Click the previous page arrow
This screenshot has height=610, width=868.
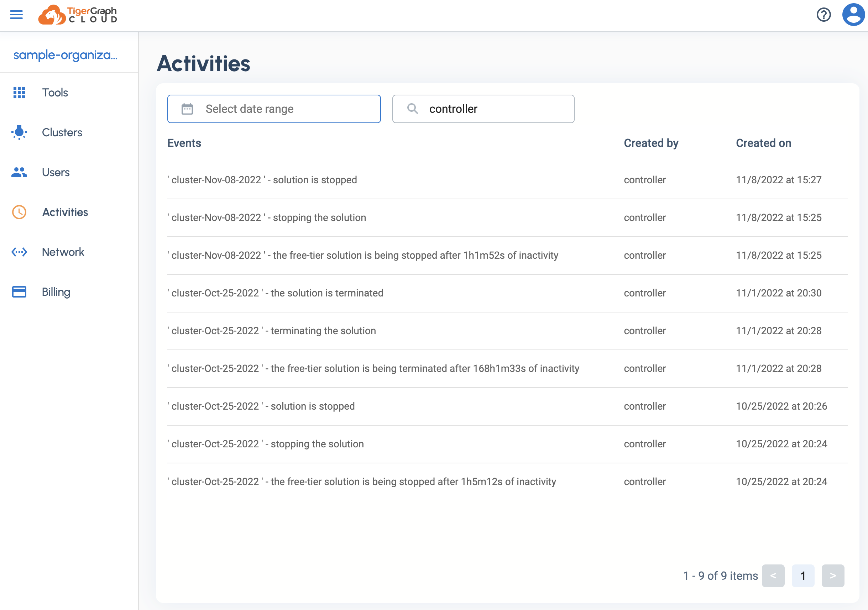774,575
